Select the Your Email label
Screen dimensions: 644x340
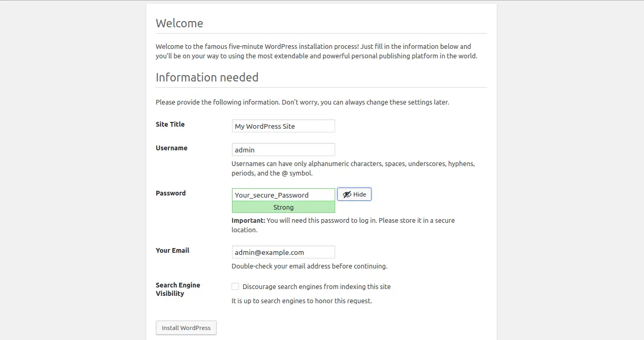(x=173, y=251)
